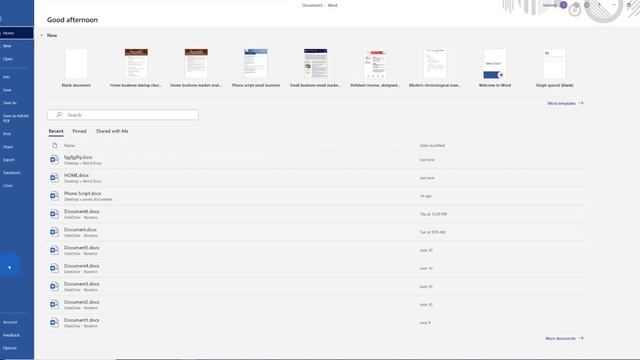The image size is (640, 360).
Task: Open Document.docx from recent list
Action: [x=316, y=232]
